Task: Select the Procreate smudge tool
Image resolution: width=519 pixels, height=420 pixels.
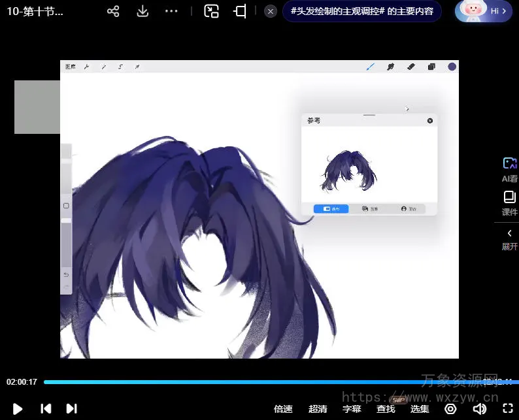Action: [x=390, y=67]
